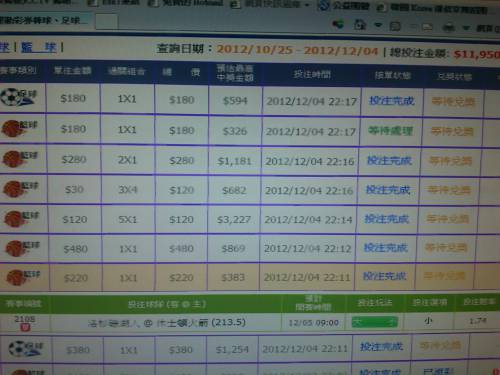
Task: Collapse the highlighted $220 basketball bet row
Action: (250, 277)
